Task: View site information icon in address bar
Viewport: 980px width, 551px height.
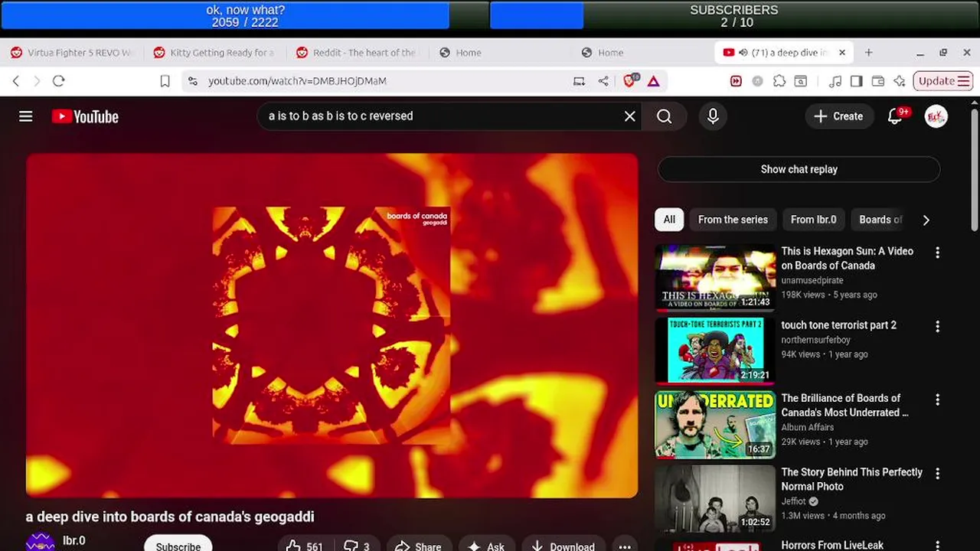Action: 193,81
